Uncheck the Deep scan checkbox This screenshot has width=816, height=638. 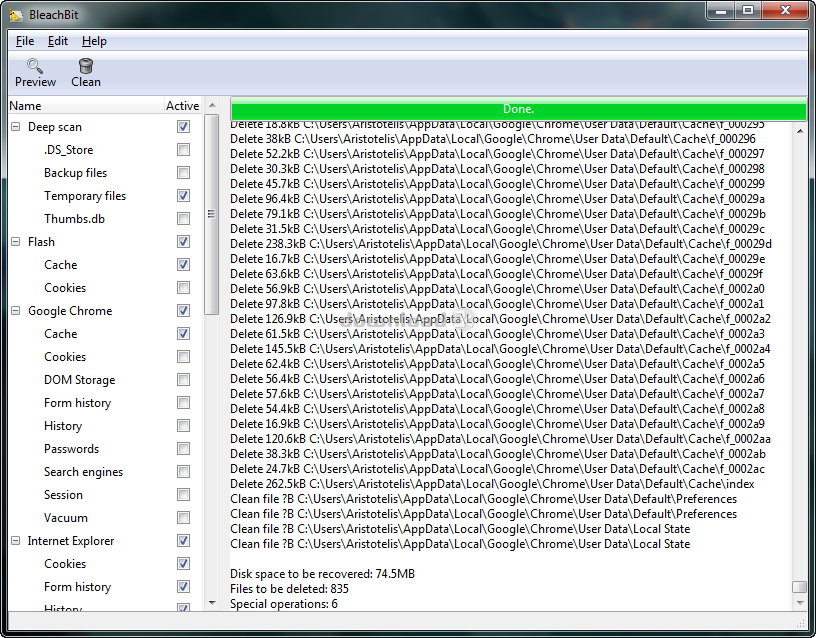pyautogui.click(x=183, y=126)
